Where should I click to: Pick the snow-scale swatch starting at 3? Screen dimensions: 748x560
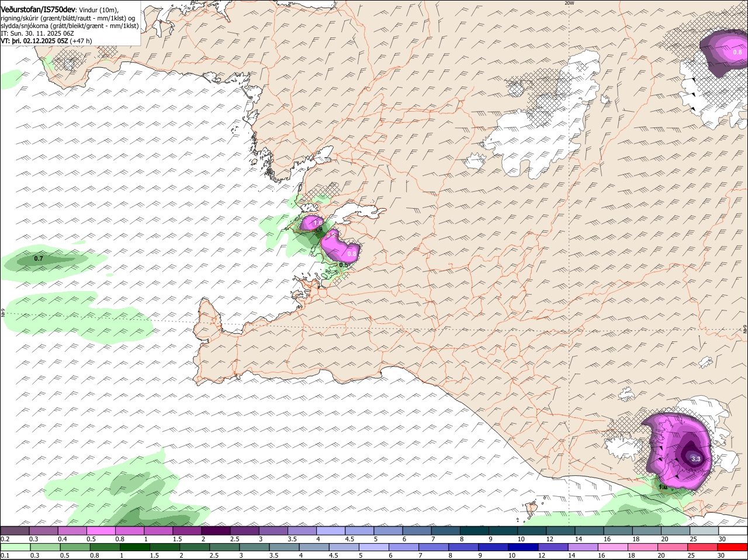tap(273, 531)
